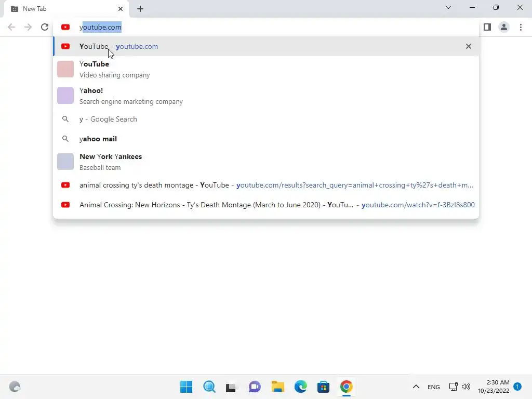
Task: Click the YouTube favicon in the address bar
Action: [x=65, y=27]
